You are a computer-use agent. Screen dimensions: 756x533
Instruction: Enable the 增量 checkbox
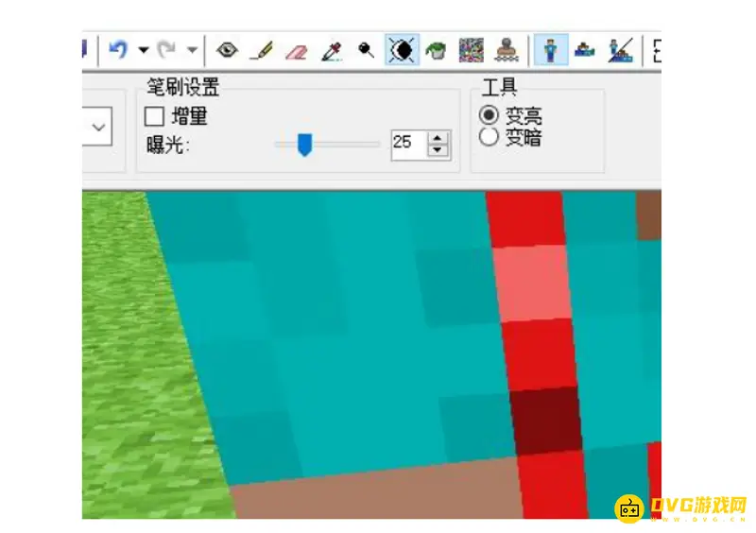(x=154, y=117)
